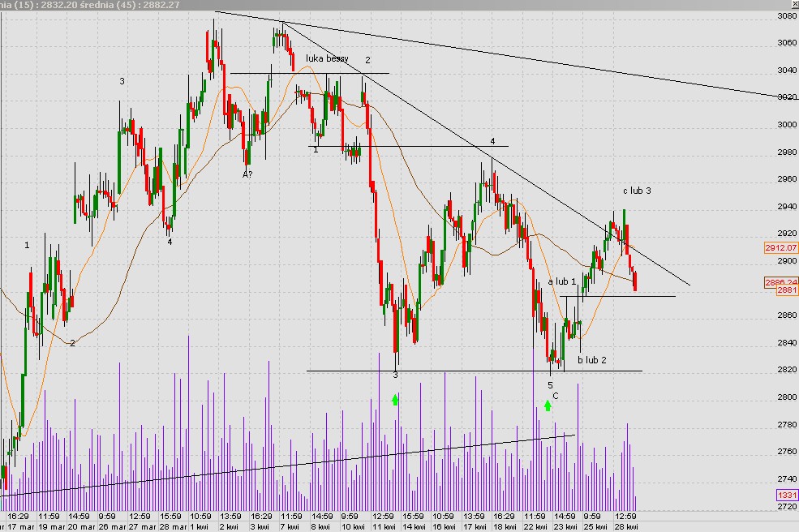The image size is (799, 532).
Task: Click the '27 mar' date label
Action: click(x=142, y=527)
